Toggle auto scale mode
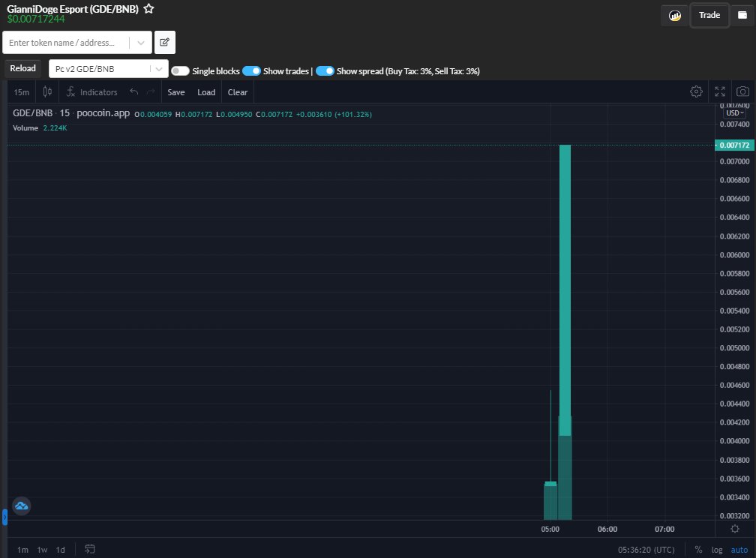The width and height of the screenshot is (756, 558). (739, 549)
